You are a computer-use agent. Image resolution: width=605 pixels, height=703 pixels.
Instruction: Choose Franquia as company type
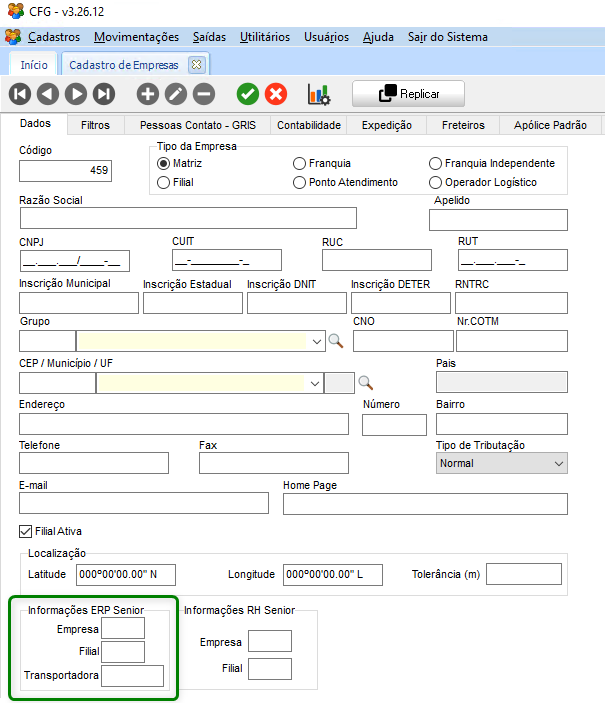point(300,163)
